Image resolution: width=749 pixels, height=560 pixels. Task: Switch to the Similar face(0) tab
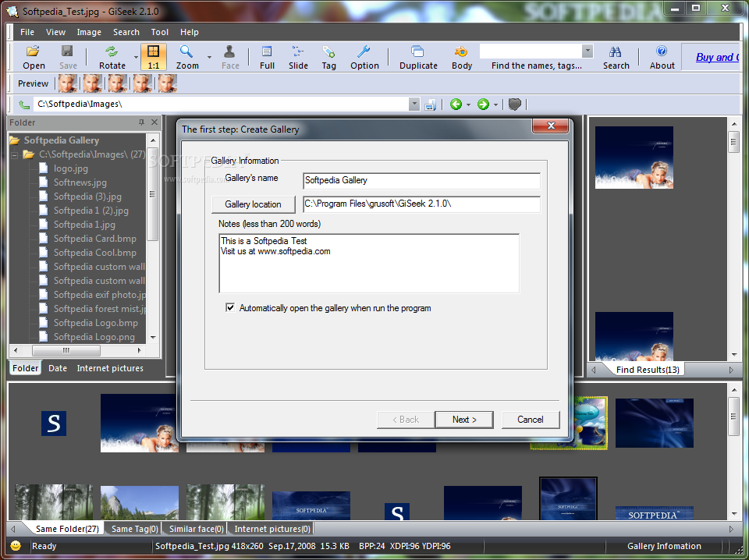(196, 529)
